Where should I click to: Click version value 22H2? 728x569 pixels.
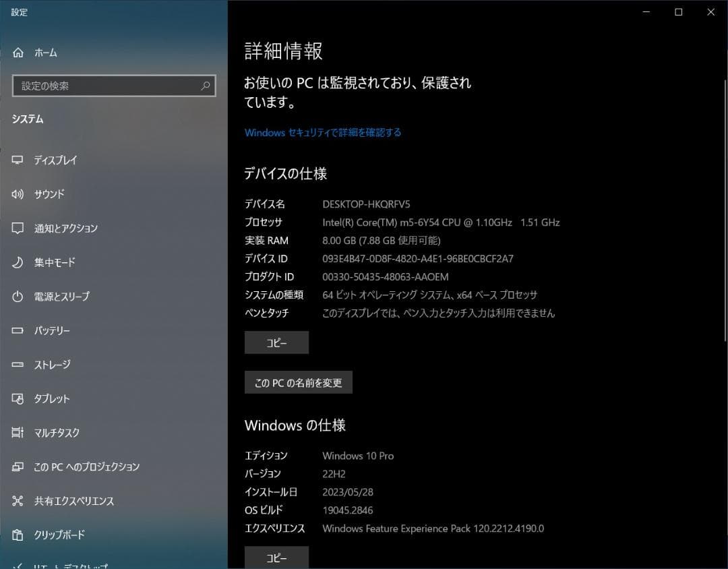(334, 474)
